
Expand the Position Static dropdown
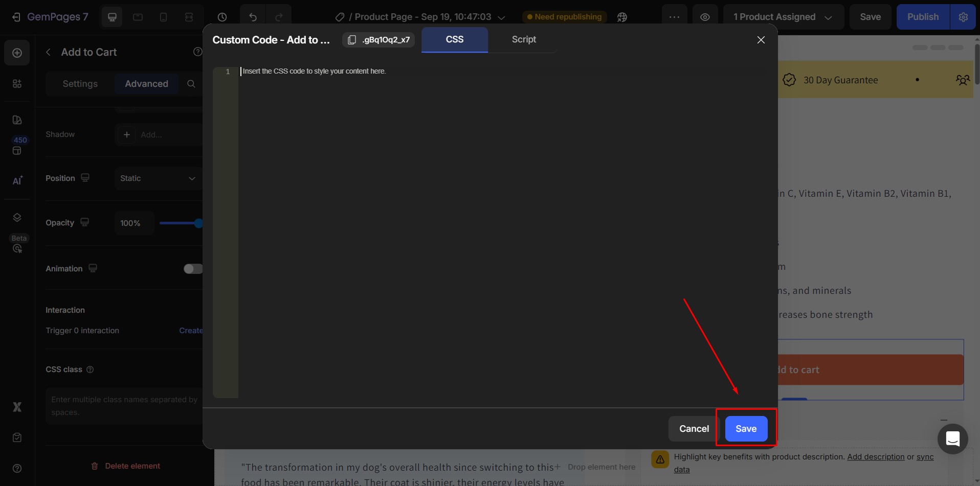pos(158,178)
